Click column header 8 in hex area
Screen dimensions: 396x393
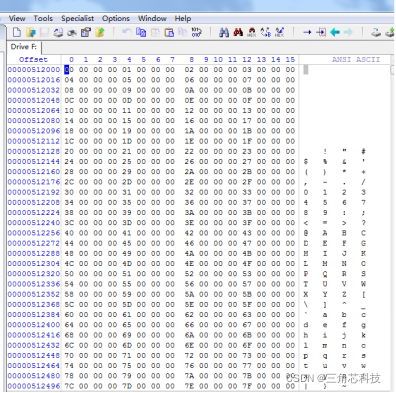(x=192, y=60)
